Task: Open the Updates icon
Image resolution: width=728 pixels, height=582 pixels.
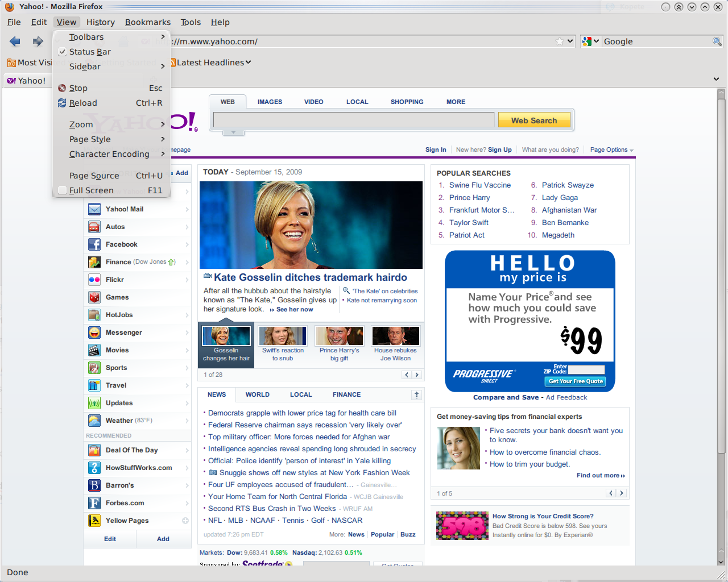Action: coord(94,403)
